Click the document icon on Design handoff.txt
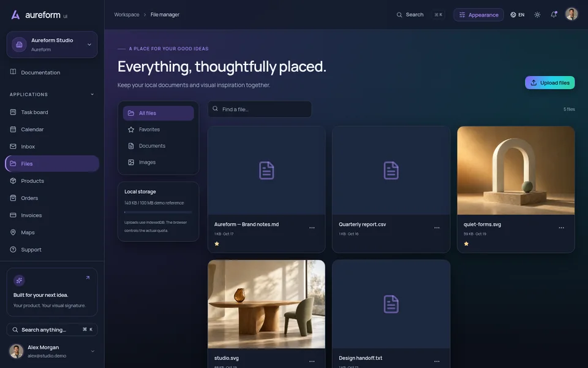 coord(391,304)
